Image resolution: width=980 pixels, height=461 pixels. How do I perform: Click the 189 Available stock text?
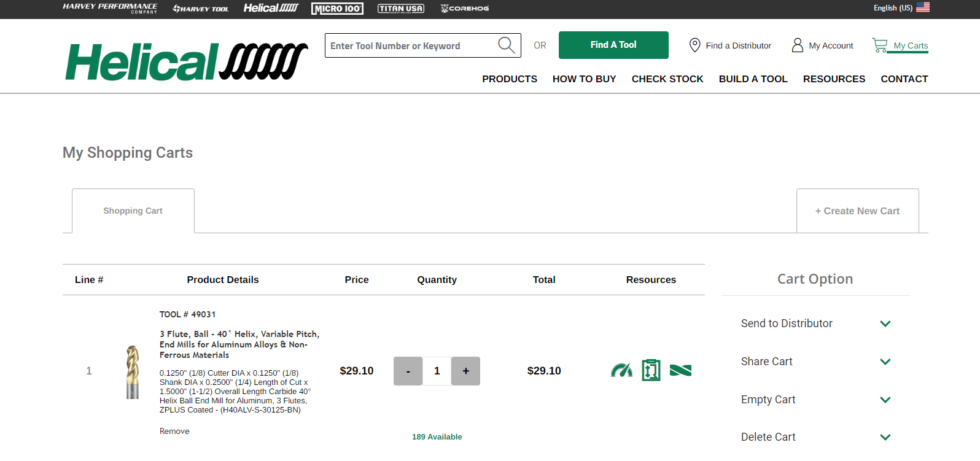point(437,437)
